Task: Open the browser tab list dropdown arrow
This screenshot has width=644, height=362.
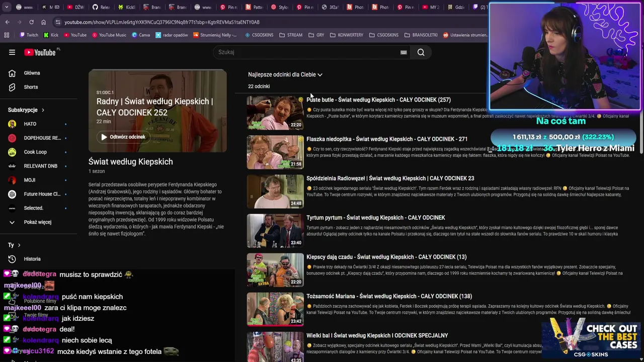Action: (7, 7)
